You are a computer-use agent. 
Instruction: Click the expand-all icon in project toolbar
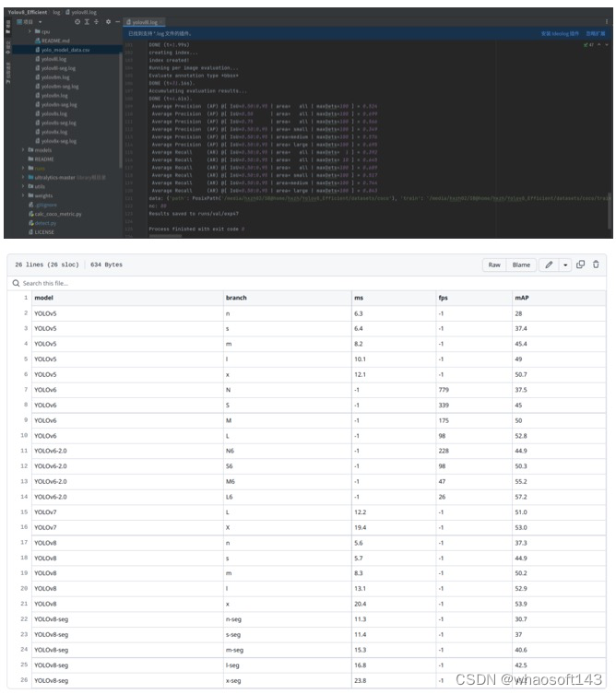(87, 22)
